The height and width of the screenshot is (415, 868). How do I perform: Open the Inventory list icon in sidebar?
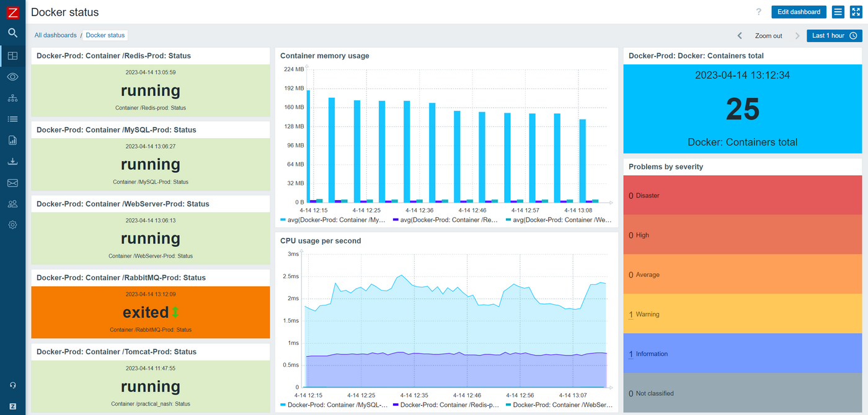point(12,119)
